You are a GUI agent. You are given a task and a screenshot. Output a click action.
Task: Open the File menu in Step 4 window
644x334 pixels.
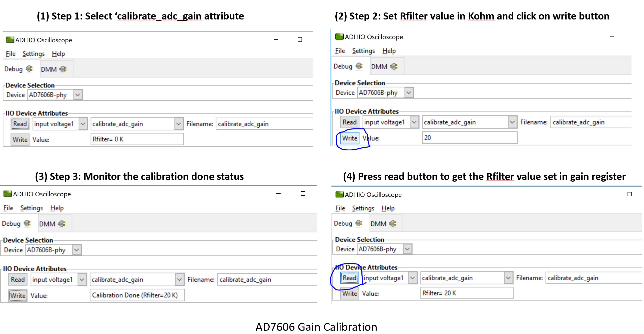pyautogui.click(x=340, y=208)
